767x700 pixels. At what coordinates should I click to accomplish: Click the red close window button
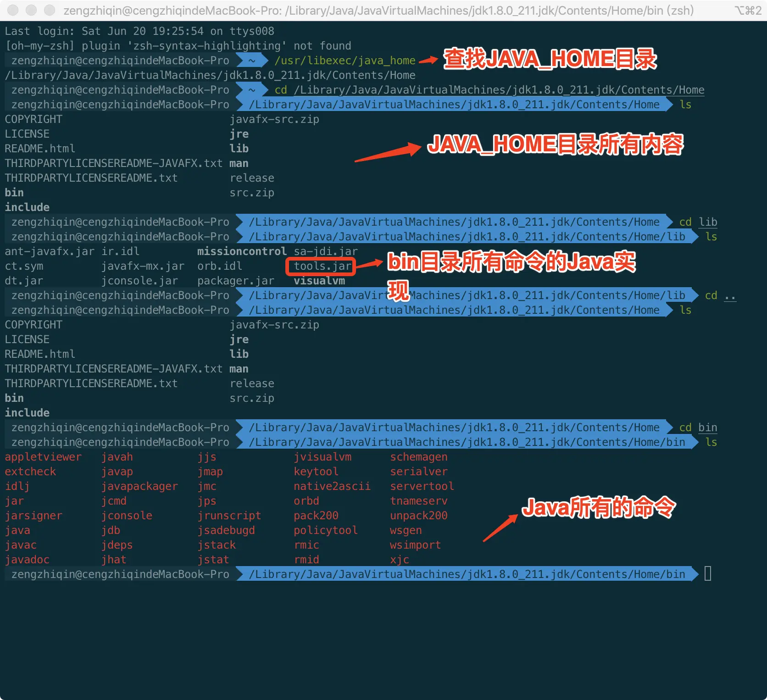[x=14, y=10]
